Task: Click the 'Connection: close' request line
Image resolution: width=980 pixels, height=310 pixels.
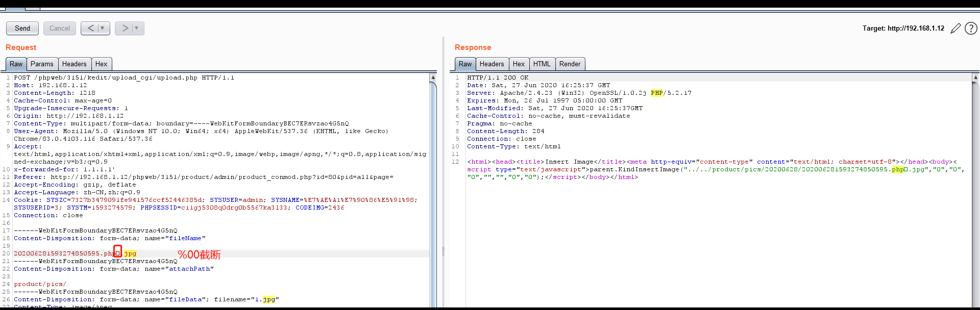Action: point(48,215)
